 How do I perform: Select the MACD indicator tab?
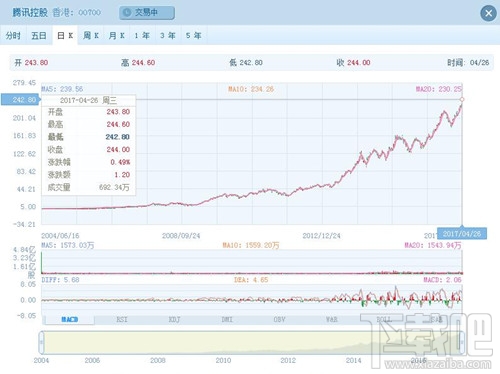tap(70, 319)
